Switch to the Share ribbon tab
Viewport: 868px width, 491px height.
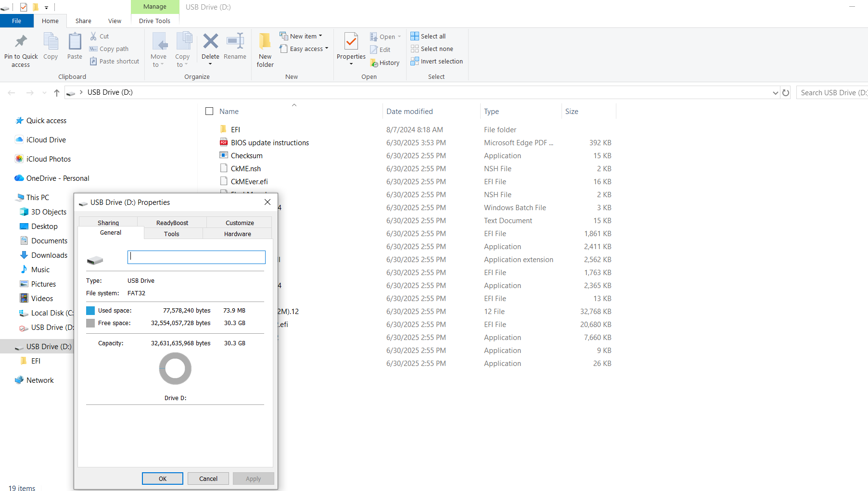(83, 21)
